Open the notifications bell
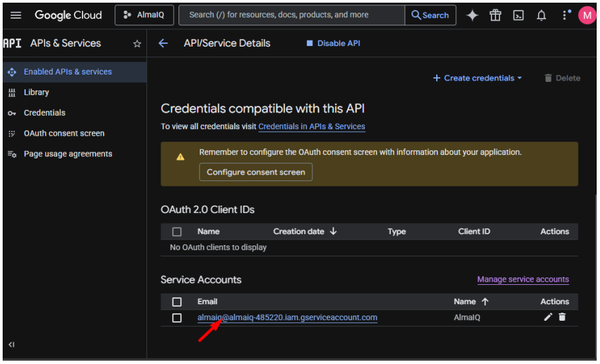The width and height of the screenshot is (600, 364). coord(541,15)
